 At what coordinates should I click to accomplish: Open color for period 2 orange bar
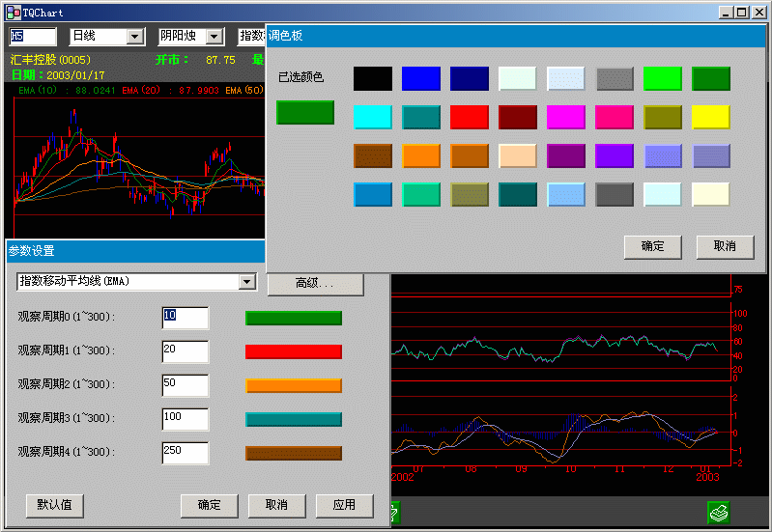pos(294,386)
